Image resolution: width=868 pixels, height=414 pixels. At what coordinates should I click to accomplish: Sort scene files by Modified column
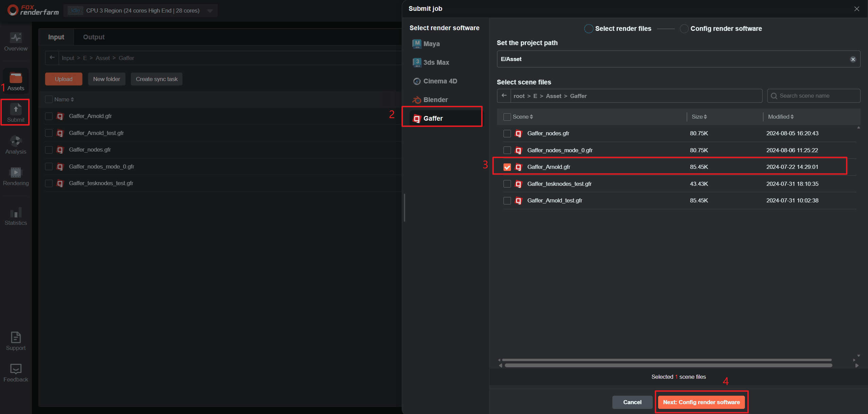781,117
